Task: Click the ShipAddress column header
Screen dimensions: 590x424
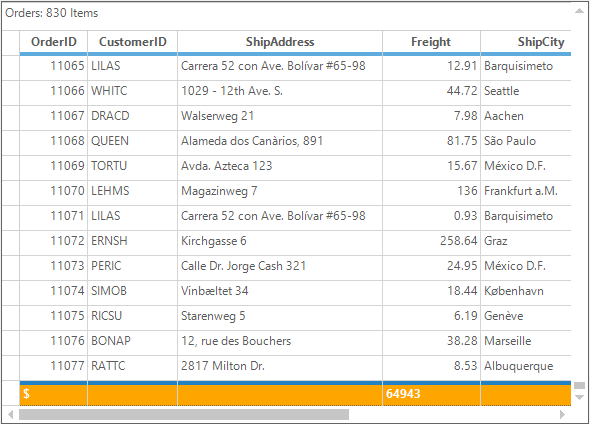Action: 280,42
